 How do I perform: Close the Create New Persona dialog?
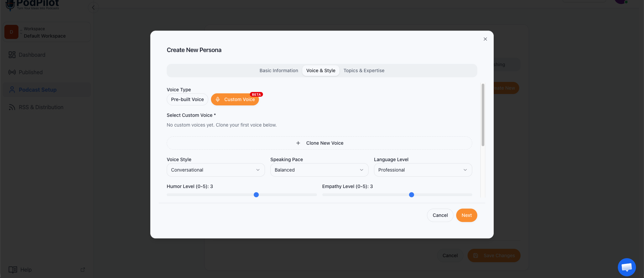[485, 39]
